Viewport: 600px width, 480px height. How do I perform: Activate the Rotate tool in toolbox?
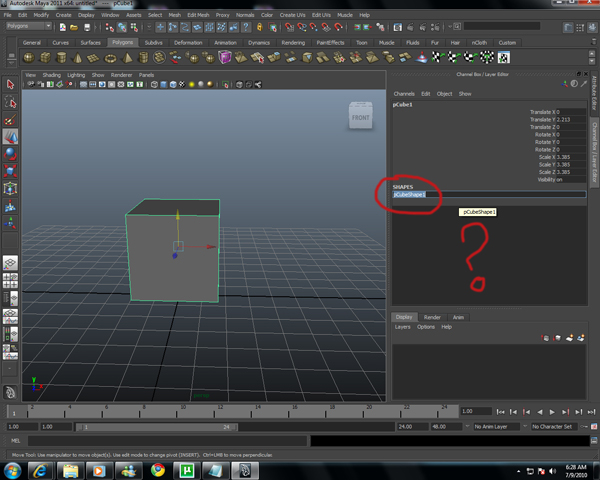click(10, 154)
